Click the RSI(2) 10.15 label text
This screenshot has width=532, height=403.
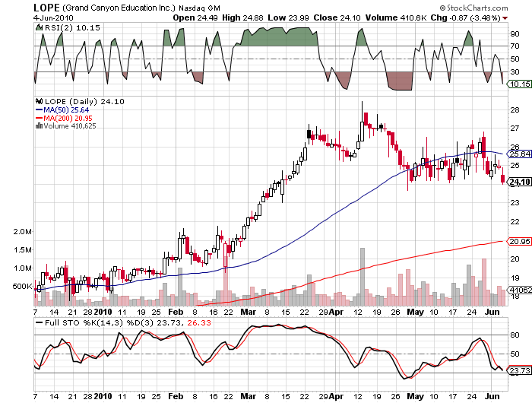tap(73, 28)
